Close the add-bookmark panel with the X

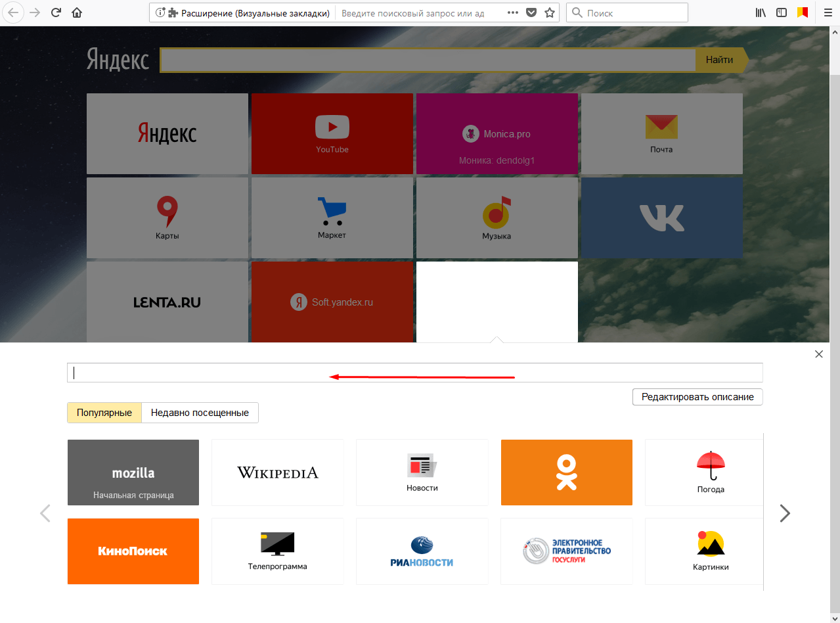coord(818,354)
